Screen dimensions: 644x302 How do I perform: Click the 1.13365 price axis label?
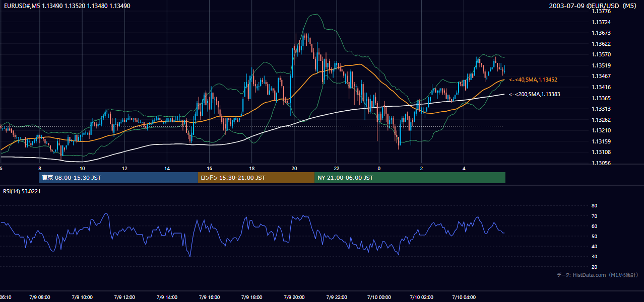coord(601,98)
